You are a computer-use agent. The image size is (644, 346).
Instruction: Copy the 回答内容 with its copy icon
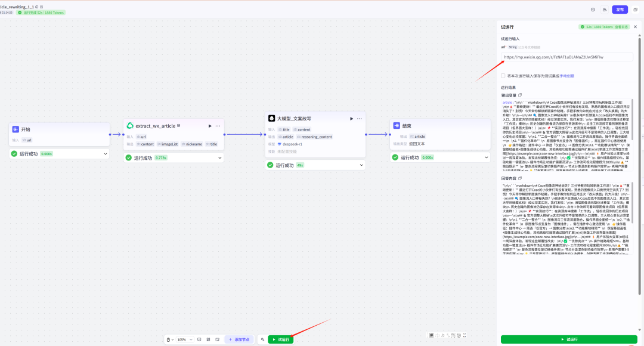pos(520,178)
